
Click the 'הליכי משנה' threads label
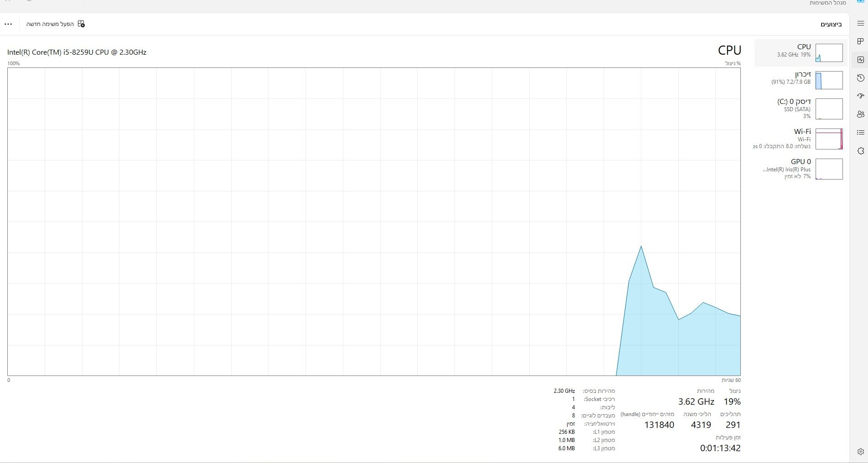(x=697, y=414)
